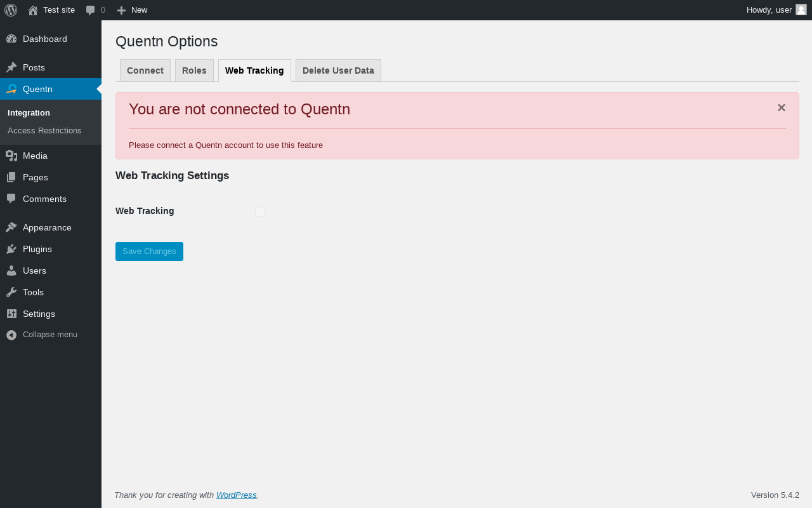Open the Howdy, user account menu
The image size is (812, 508).
[x=769, y=10]
